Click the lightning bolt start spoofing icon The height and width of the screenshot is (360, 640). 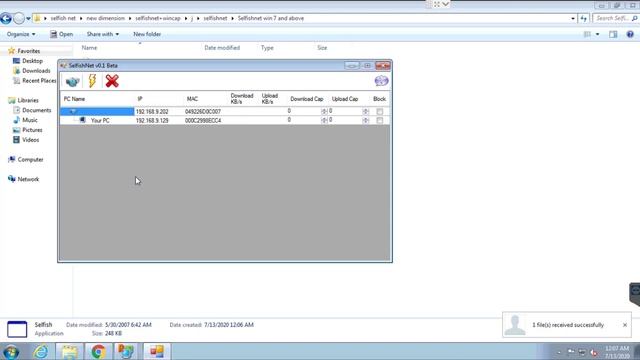pos(92,81)
